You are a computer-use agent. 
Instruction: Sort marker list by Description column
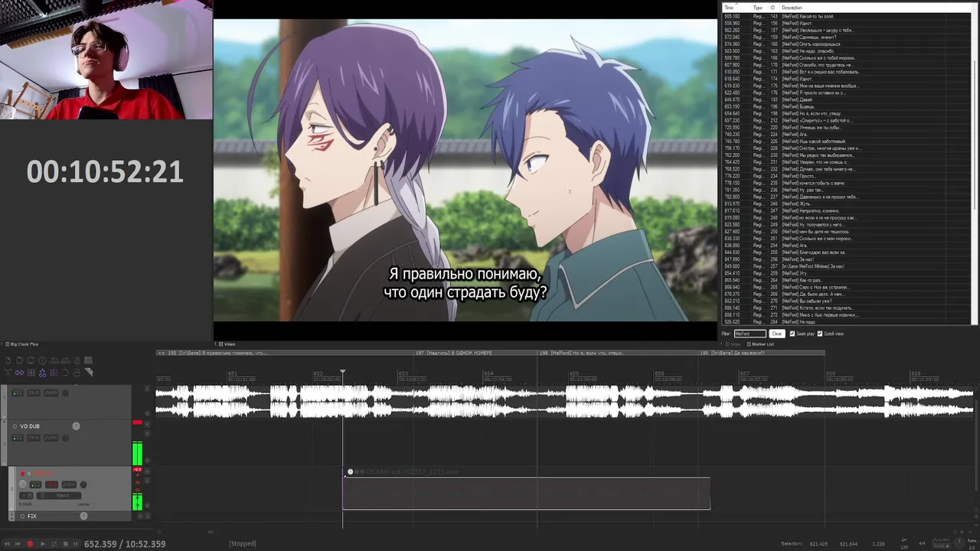click(x=792, y=8)
